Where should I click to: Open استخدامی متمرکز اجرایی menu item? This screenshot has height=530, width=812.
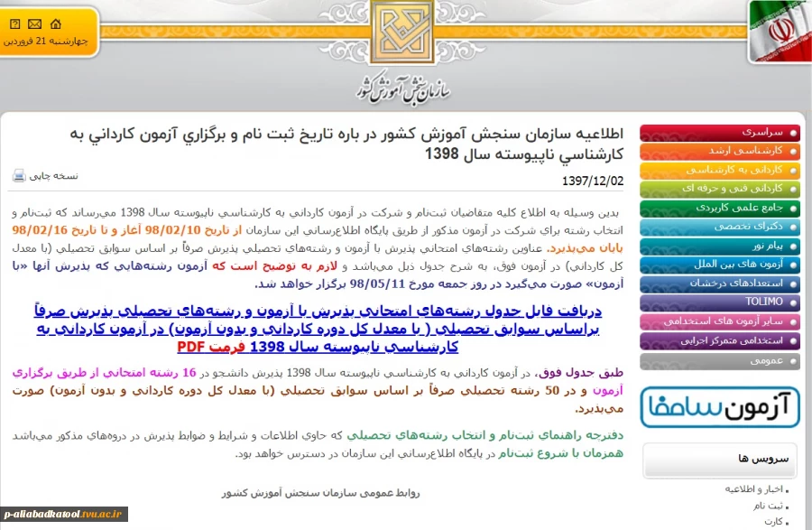click(719, 340)
